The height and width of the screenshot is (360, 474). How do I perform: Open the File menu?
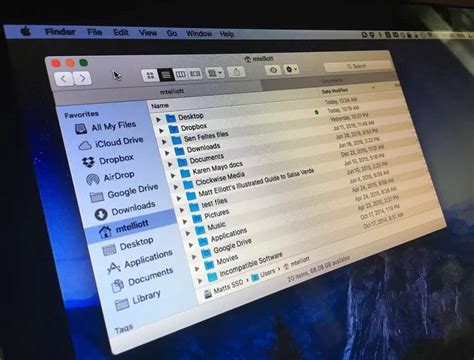95,32
